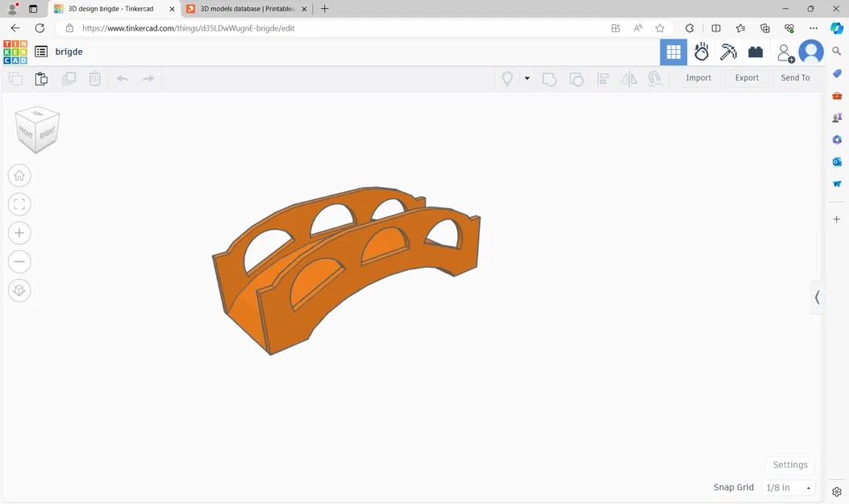
Task: Click the FRONT face of the ViewCube
Action: [x=25, y=131]
